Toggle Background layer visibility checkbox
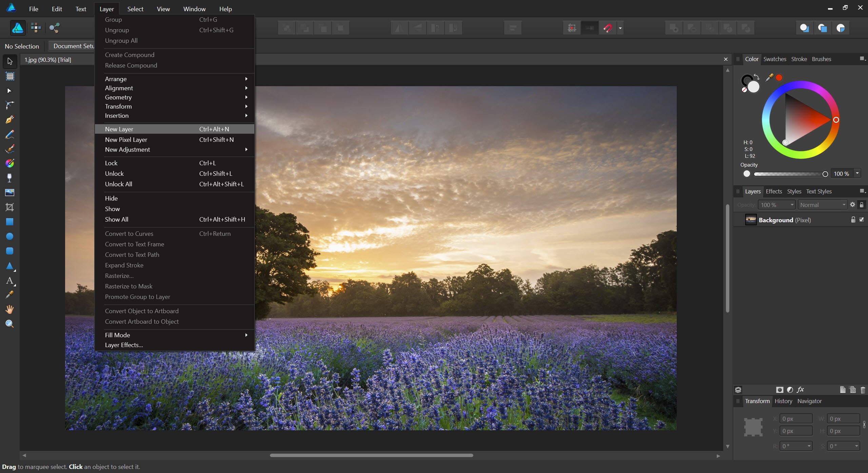Image resolution: width=868 pixels, height=473 pixels. click(862, 220)
